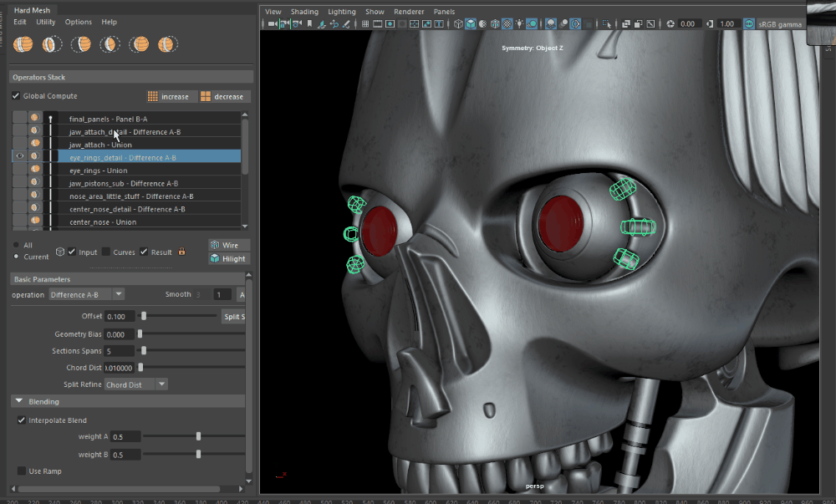Toggle the Safe Title icon
This screenshot has width=836, height=504.
(439, 24)
